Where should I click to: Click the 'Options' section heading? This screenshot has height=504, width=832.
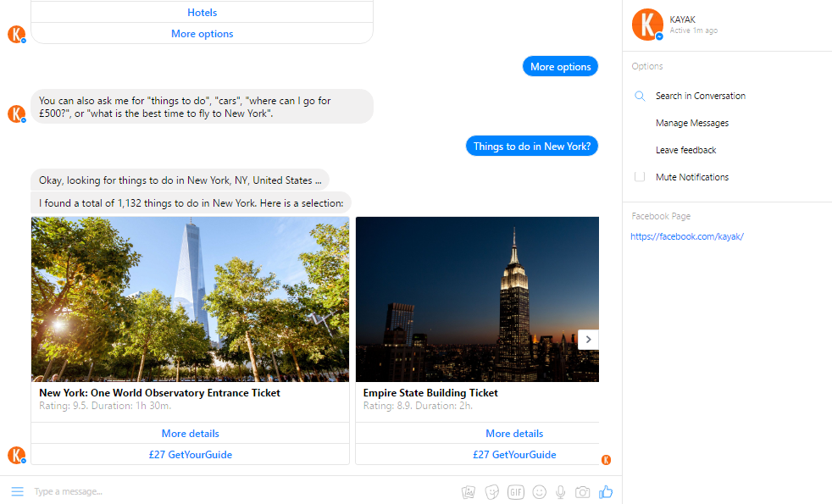[646, 66]
